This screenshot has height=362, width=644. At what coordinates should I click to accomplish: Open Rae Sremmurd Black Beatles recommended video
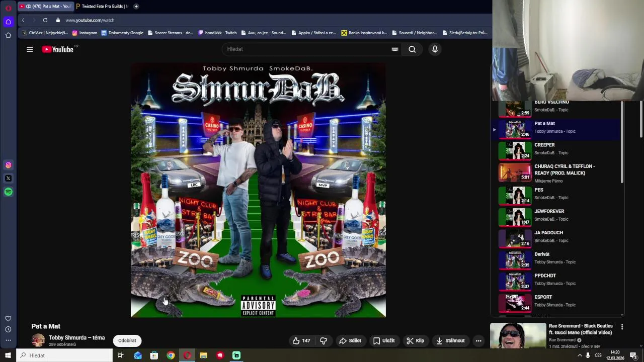581,329
